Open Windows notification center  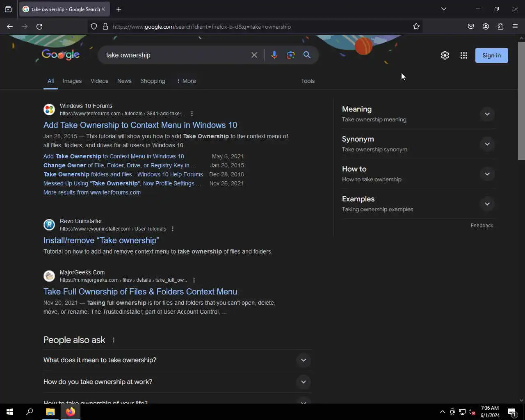512,412
